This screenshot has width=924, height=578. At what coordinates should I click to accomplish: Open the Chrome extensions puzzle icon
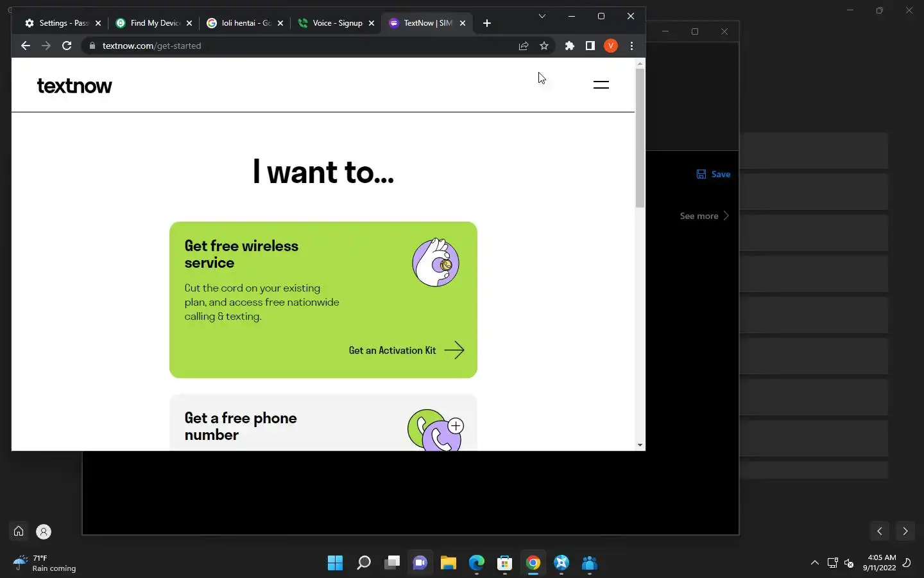pos(570,46)
